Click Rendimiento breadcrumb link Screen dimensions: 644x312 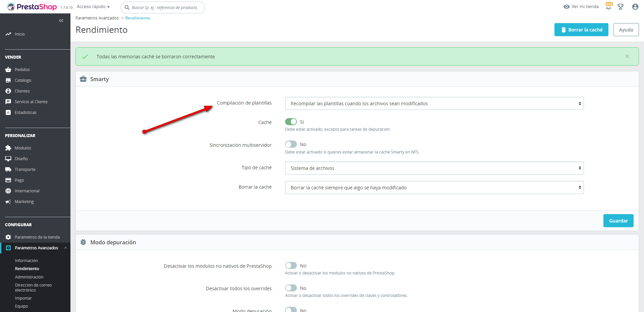(138, 18)
